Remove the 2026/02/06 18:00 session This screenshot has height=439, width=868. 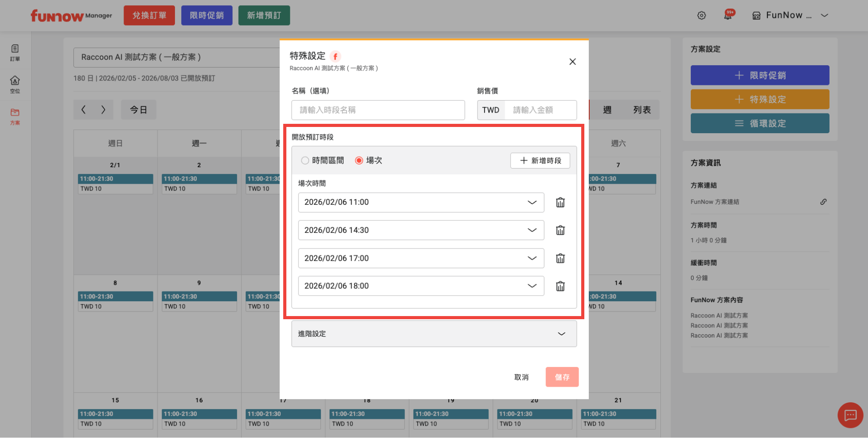(560, 286)
